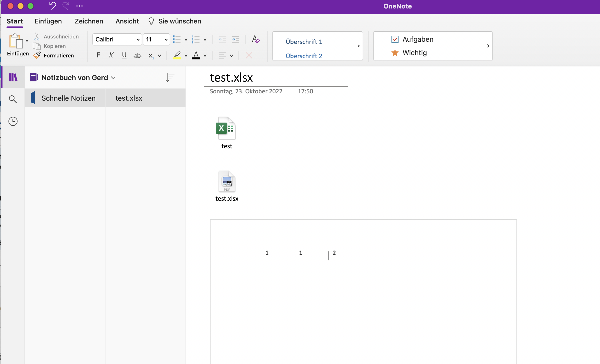This screenshot has height=364, width=600.
Task: Increase the indent level
Action: pos(235,39)
